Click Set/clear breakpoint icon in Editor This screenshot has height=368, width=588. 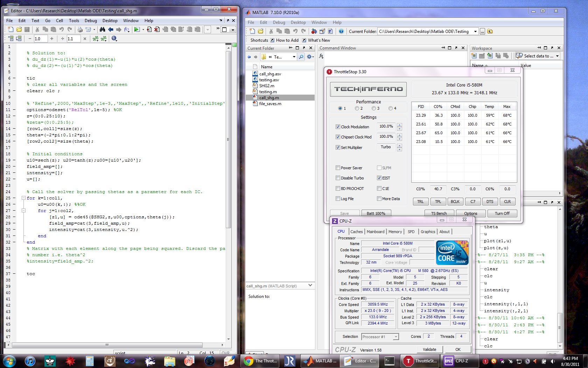tap(149, 29)
